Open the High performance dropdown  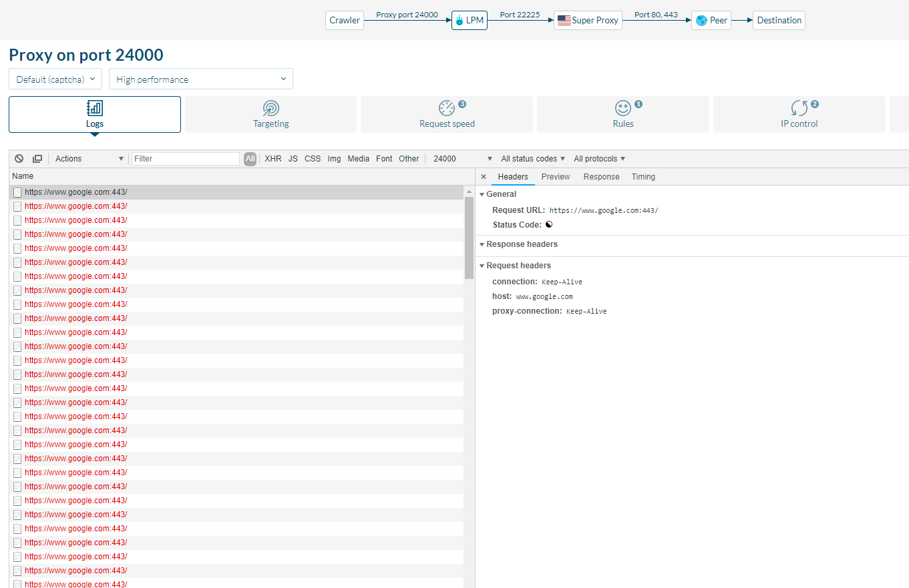pyautogui.click(x=201, y=79)
